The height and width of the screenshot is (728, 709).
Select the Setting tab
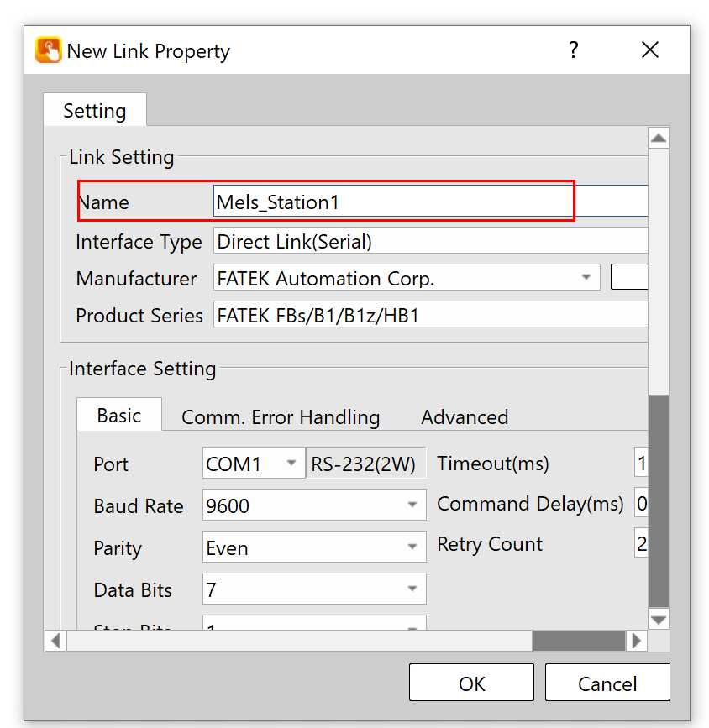(x=94, y=111)
